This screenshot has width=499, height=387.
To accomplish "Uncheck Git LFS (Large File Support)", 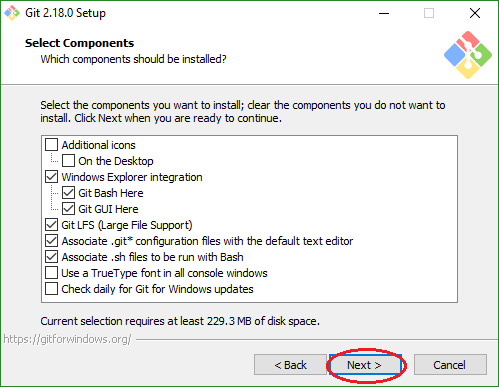I will [51, 225].
